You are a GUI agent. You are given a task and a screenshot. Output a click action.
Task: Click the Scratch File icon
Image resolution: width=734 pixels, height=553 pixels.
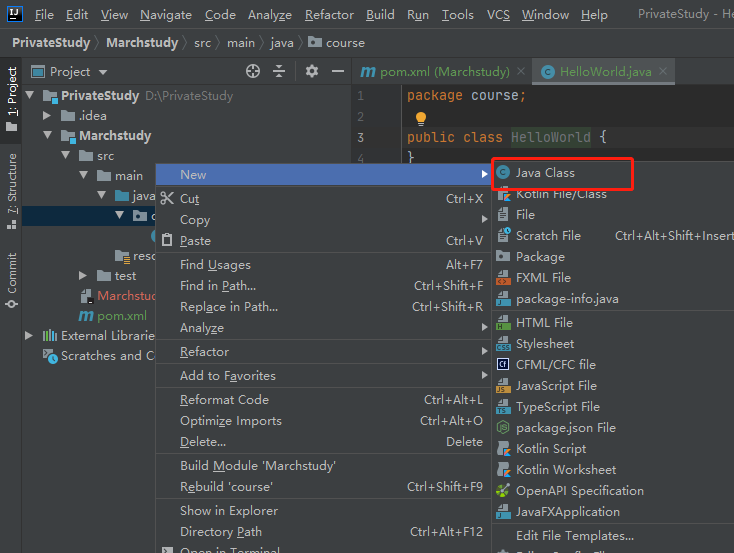tap(503, 235)
